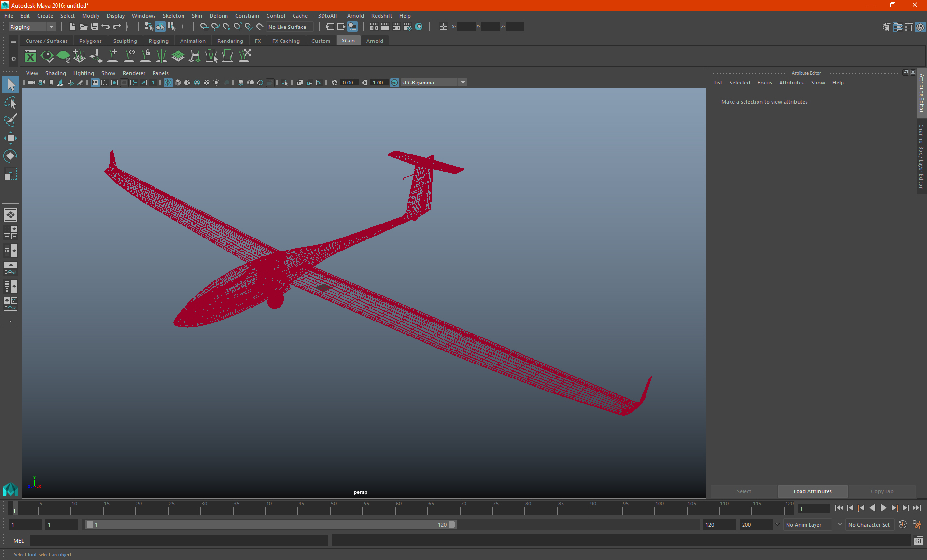Toggle textured display in viewport
The height and width of the screenshot is (560, 927).
coord(207,83)
